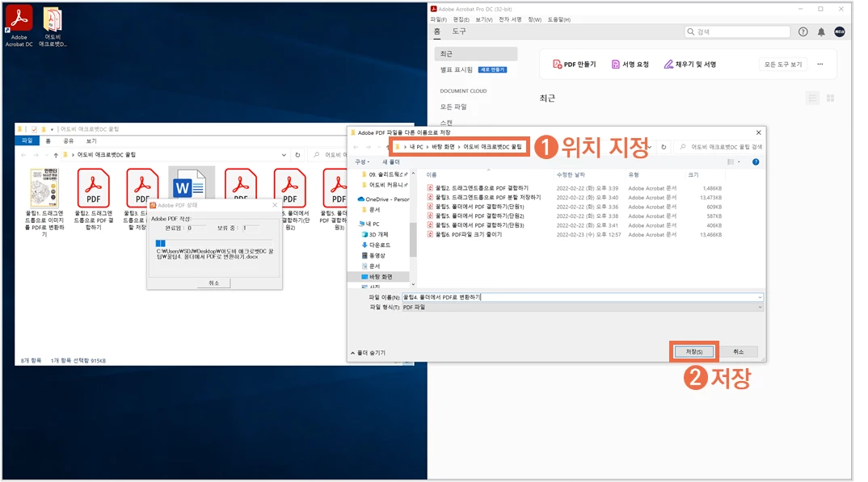
Task: Open 보기(V) menu in Acrobat
Action: [484, 19]
